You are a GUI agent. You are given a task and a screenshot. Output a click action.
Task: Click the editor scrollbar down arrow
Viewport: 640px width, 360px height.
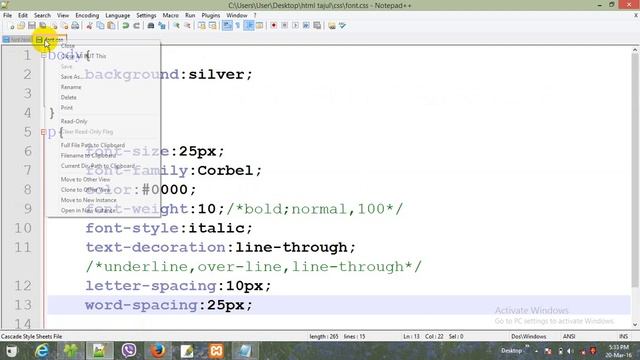(x=635, y=324)
